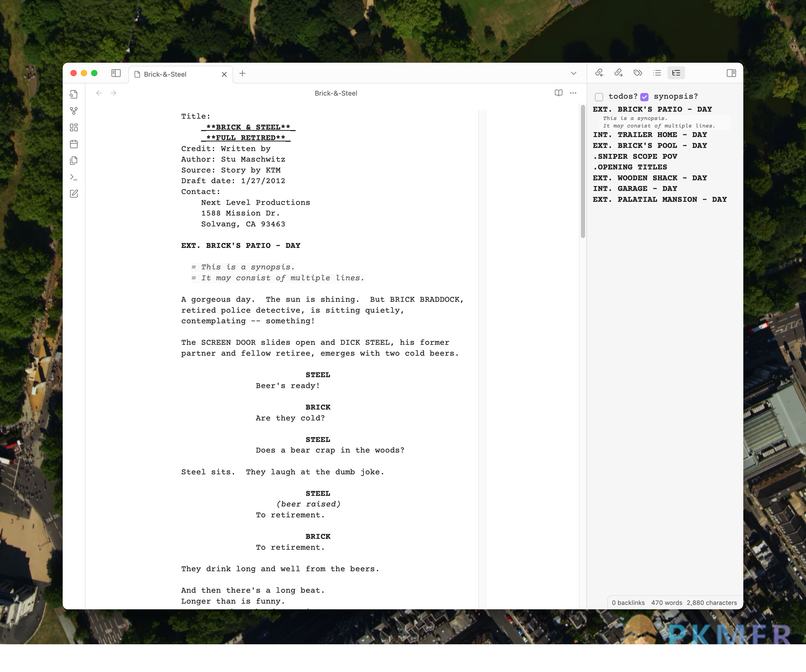Click outline text 'It may consist of multiple lines.'
The width and height of the screenshot is (806, 672).
[659, 126]
